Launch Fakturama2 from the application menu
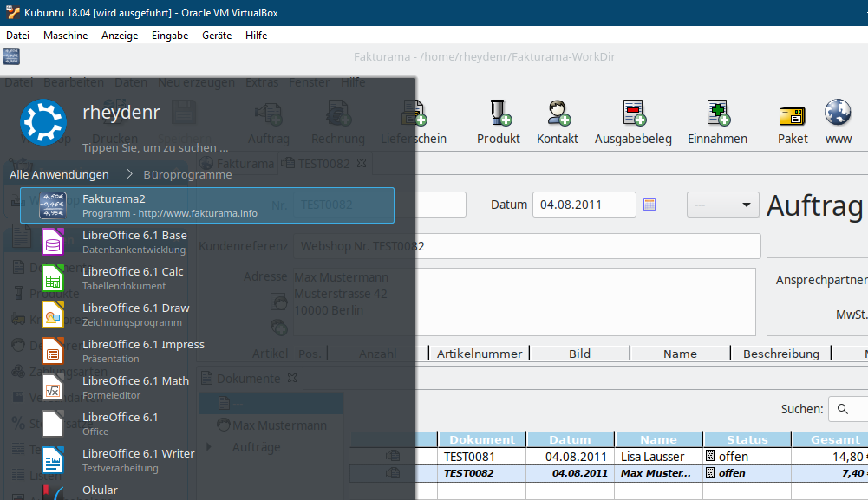The width and height of the screenshot is (868, 500). [207, 205]
